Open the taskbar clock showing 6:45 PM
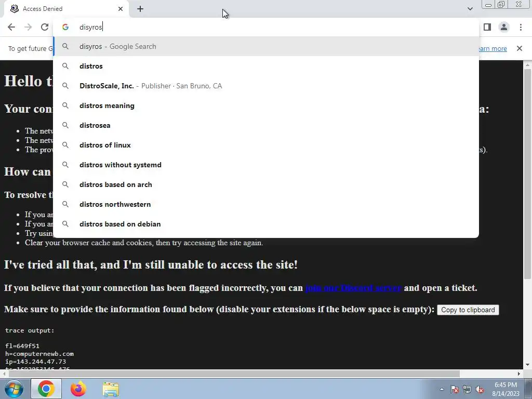The image size is (532, 399). click(506, 389)
